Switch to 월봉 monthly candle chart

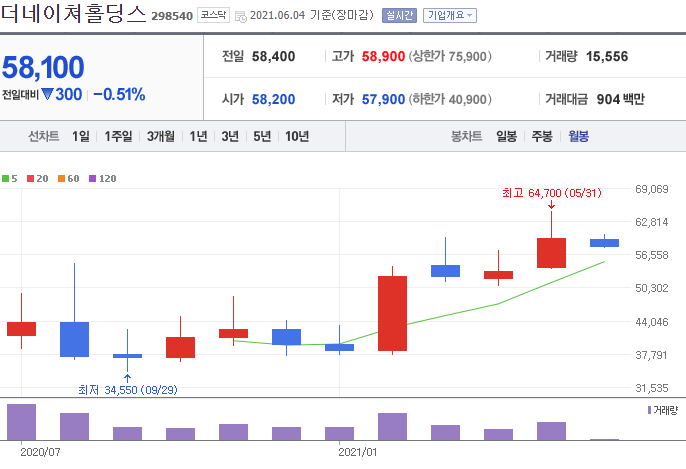[578, 136]
